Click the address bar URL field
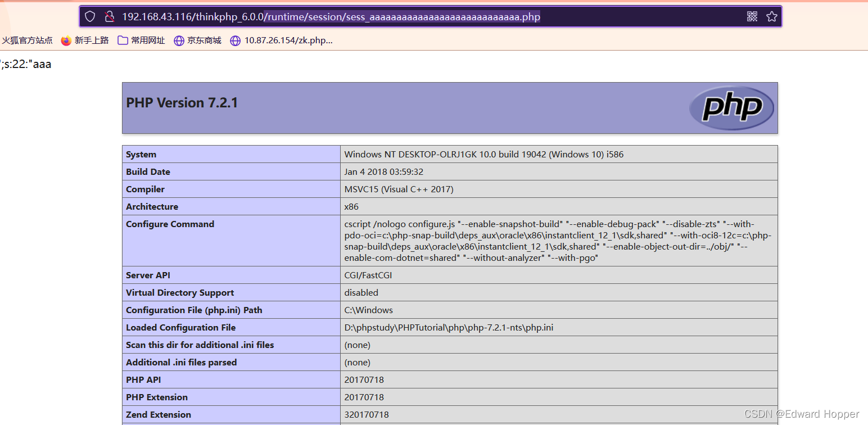 point(337,16)
